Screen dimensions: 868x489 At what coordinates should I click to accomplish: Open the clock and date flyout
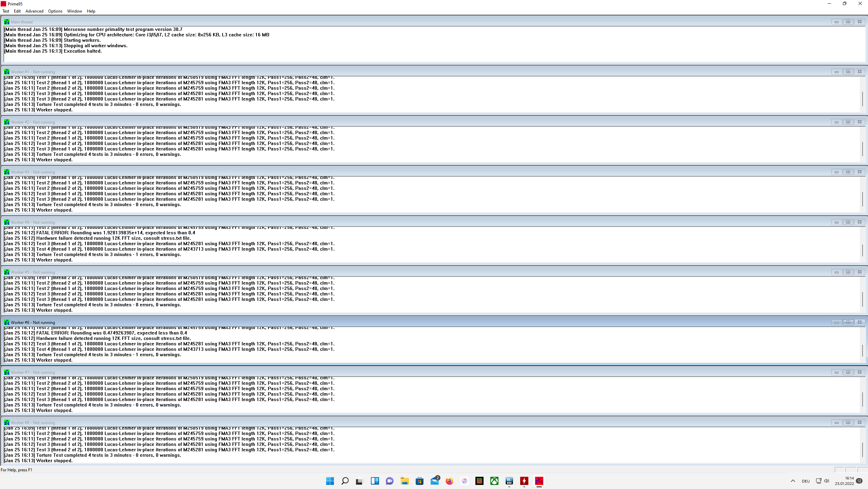844,481
